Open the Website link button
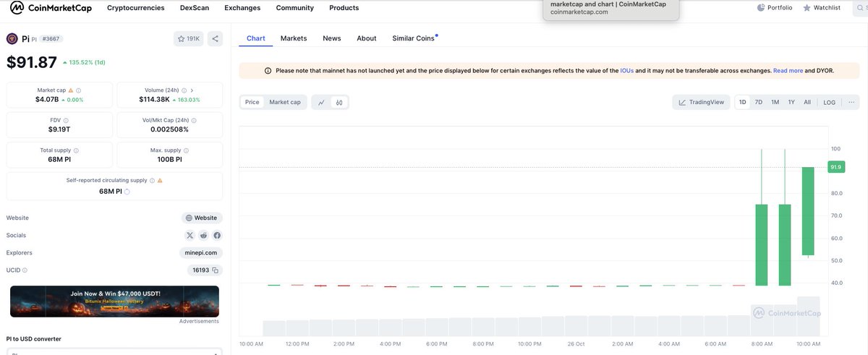 point(202,218)
